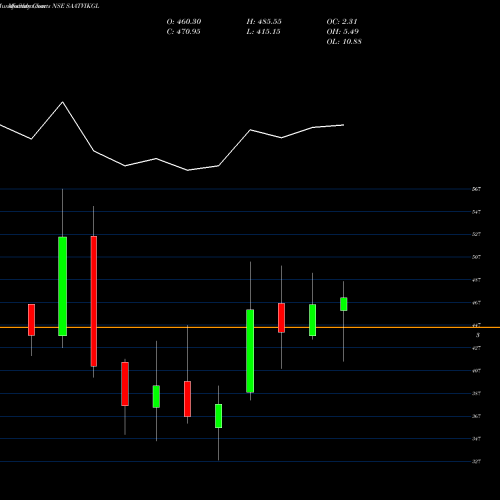
Task: Click the OL: 10.88 value
Action: click(x=344, y=42)
